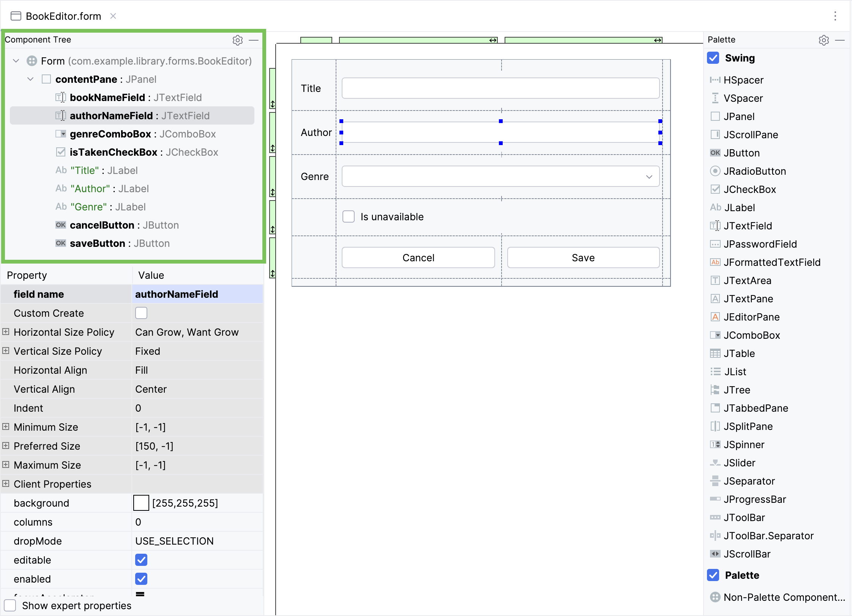This screenshot has height=616, width=852.
Task: Open the Component Tree settings gear
Action: coord(237,40)
